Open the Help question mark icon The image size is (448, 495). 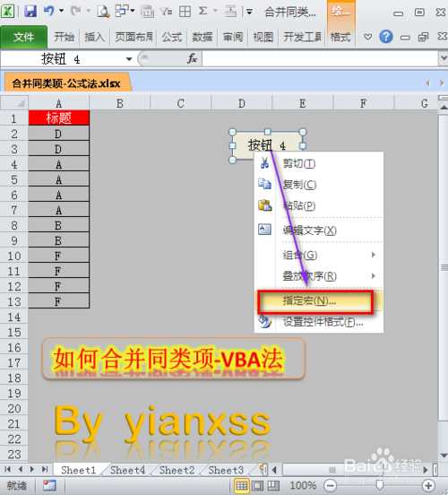(386, 37)
